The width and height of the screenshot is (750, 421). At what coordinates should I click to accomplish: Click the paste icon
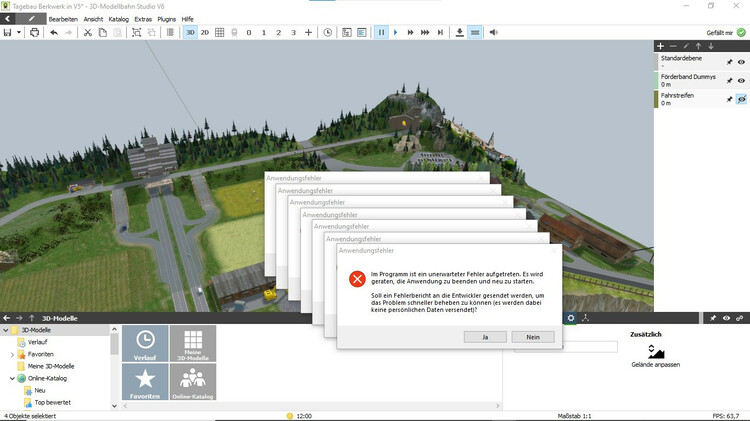117,33
